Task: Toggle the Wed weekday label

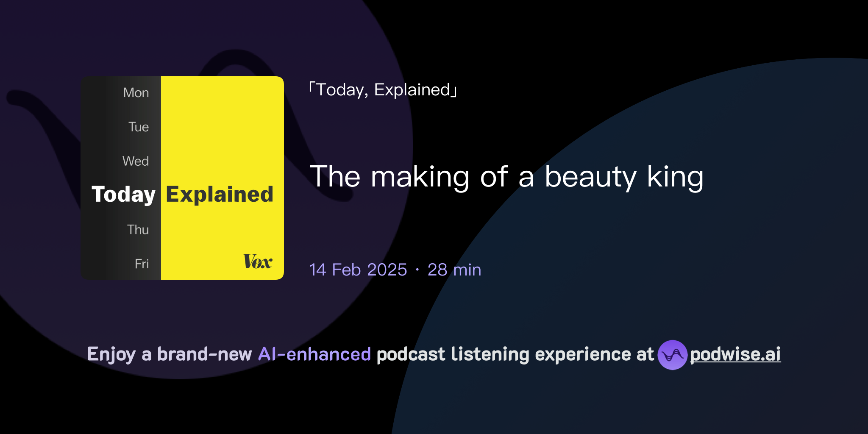Action: (136, 161)
